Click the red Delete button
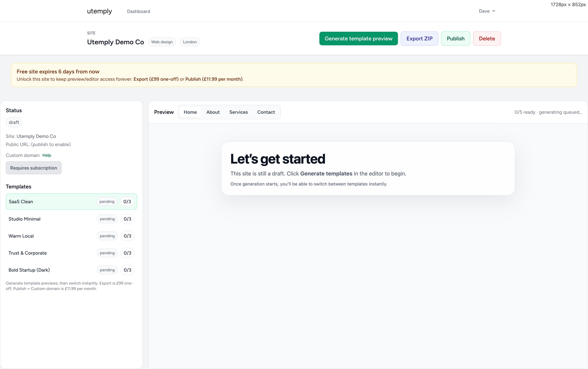 click(x=487, y=39)
